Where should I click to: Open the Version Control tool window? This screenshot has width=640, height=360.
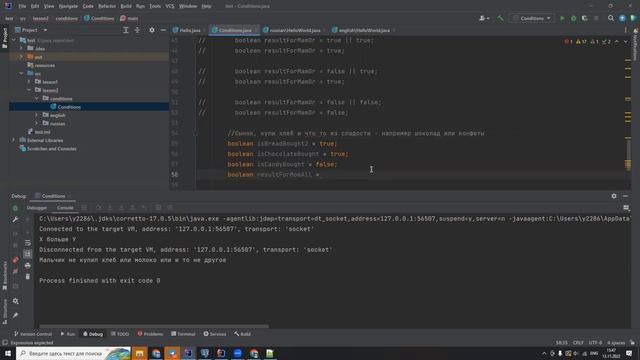(x=33, y=334)
